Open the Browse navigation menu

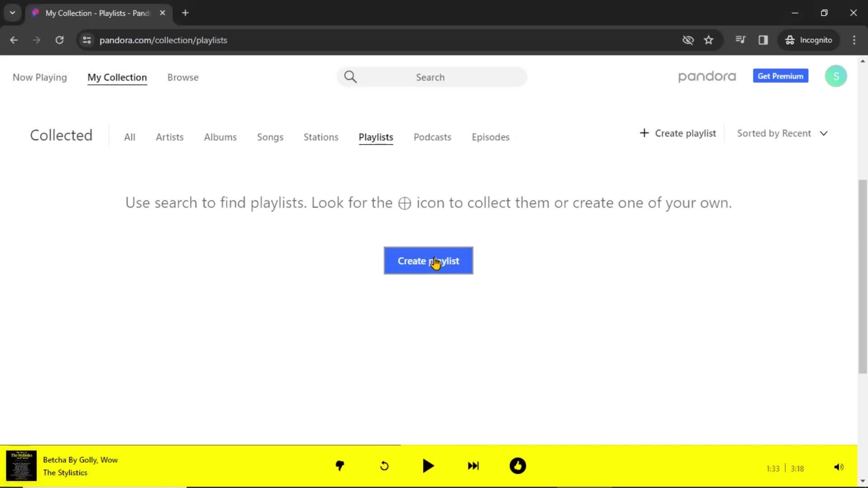point(183,77)
